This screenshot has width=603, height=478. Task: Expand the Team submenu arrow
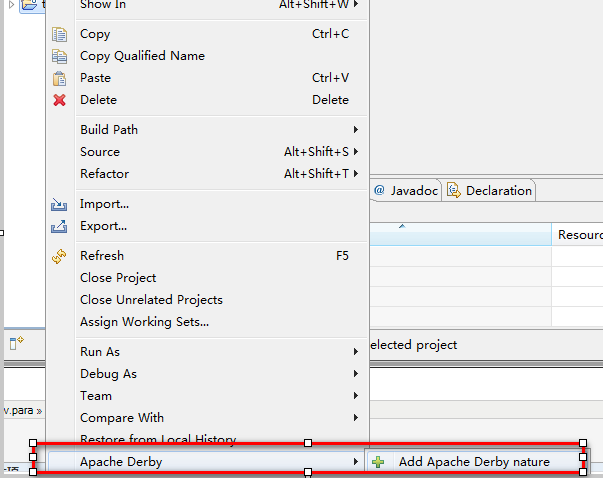tap(356, 395)
